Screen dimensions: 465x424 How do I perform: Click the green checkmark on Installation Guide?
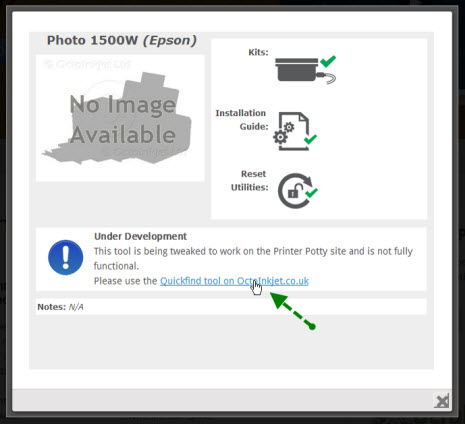point(310,139)
